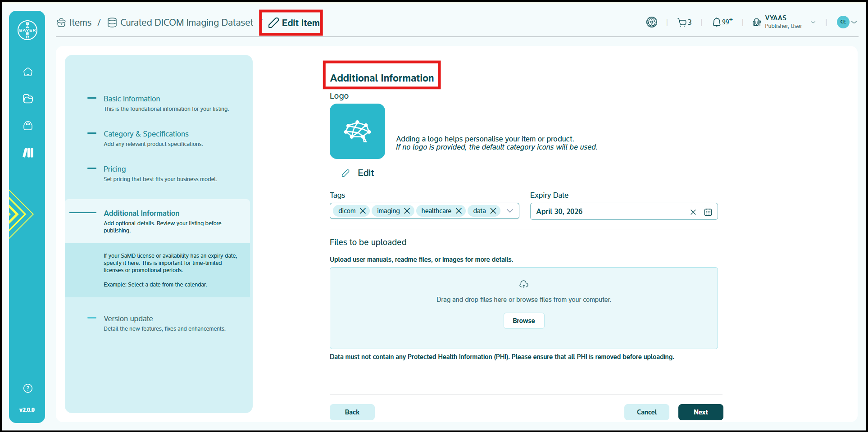Open the library icon in the sidebar
Image resolution: width=868 pixels, height=432 pixels.
tap(27, 153)
